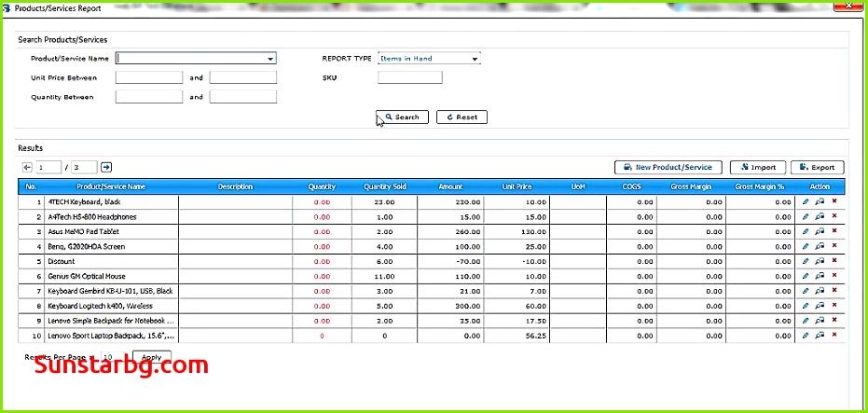This screenshot has width=868, height=413.
Task: Edit the Lenovo Sport Laptop Backpack row
Action: [806, 335]
